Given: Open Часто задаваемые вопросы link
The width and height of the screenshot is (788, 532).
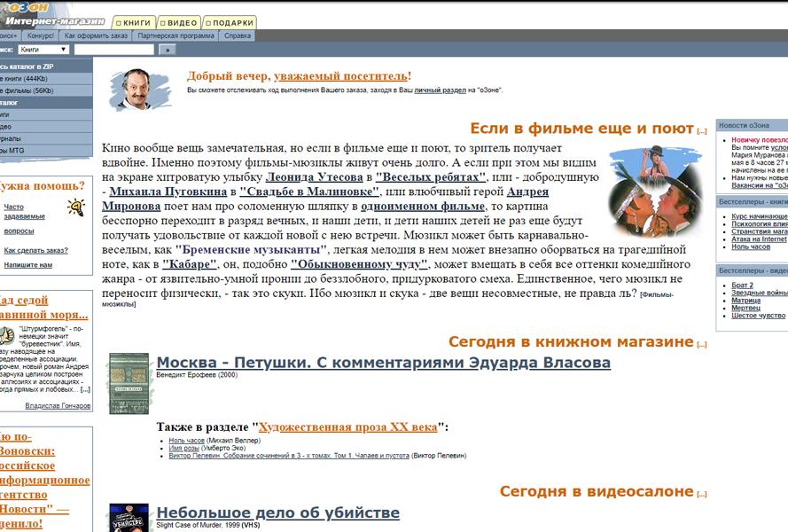Looking at the screenshot, I should coord(24,219).
